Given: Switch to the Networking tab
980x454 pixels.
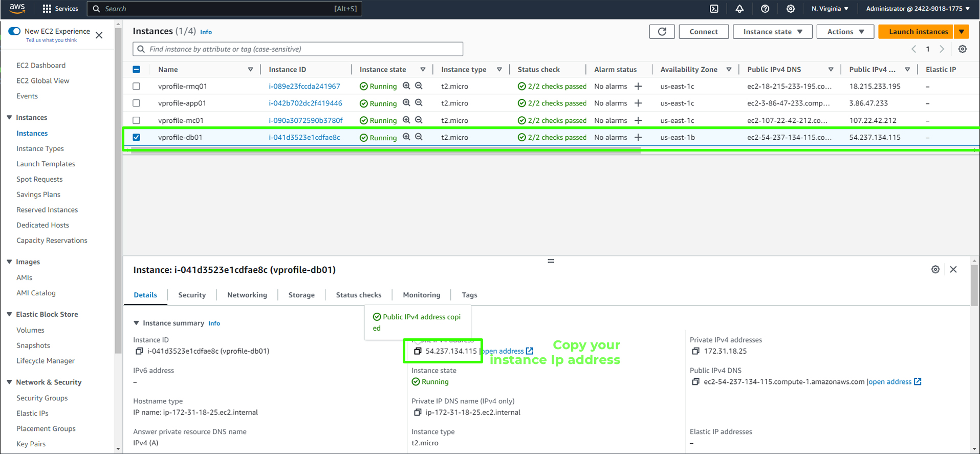Looking at the screenshot, I should [x=247, y=295].
